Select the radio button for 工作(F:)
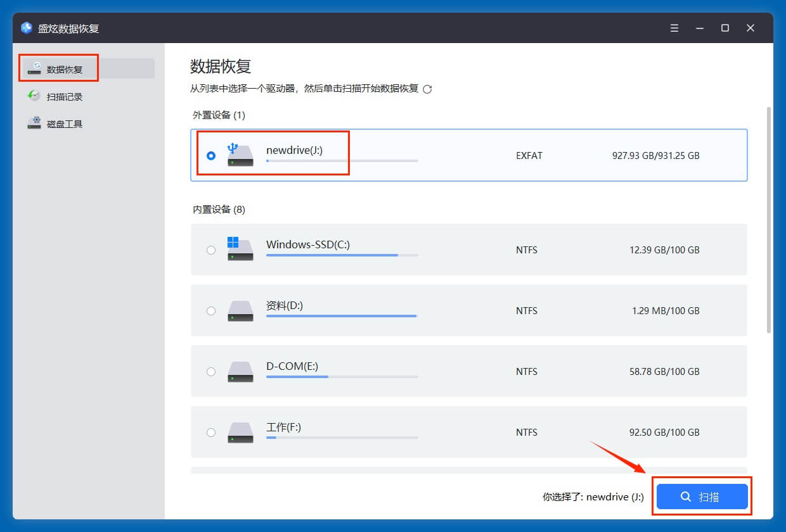 click(x=211, y=433)
